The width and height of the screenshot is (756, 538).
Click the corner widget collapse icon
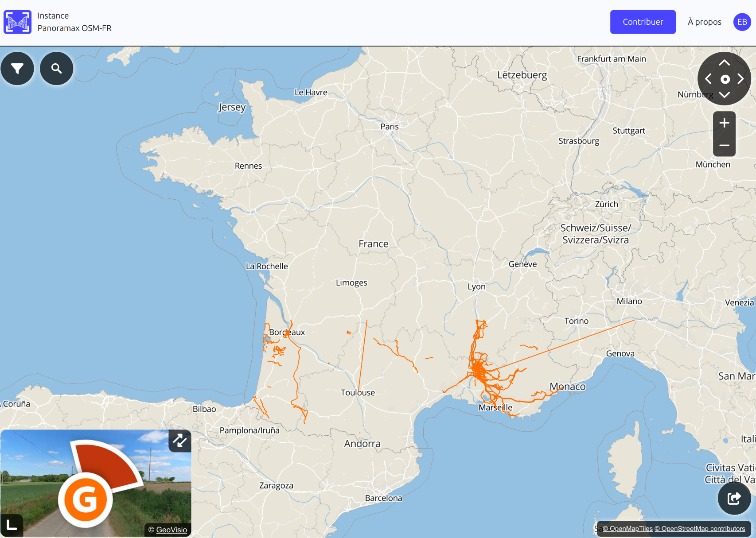tap(12, 525)
